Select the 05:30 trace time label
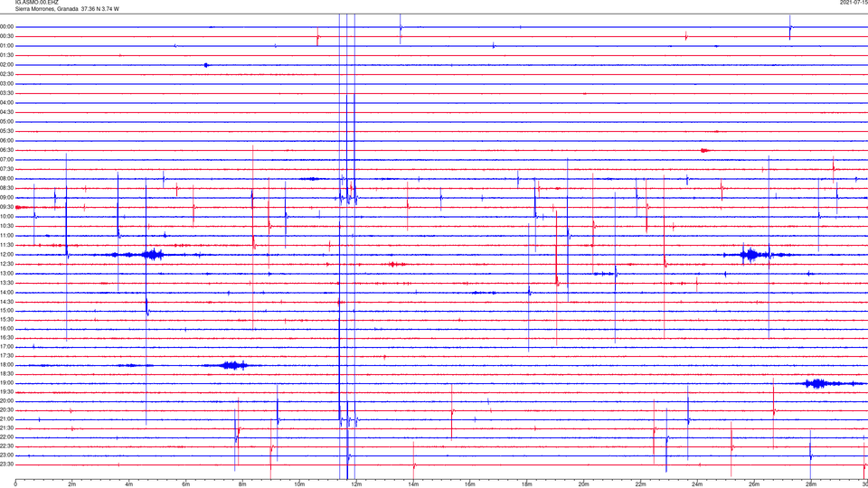 point(7,131)
